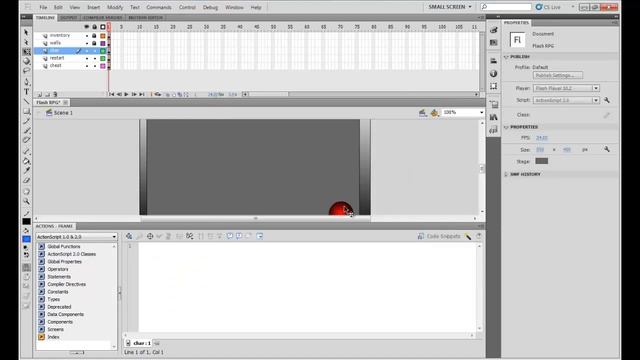The width and height of the screenshot is (640, 360).
Task: Edit ActionScript settings wrench icon
Action: tap(607, 100)
